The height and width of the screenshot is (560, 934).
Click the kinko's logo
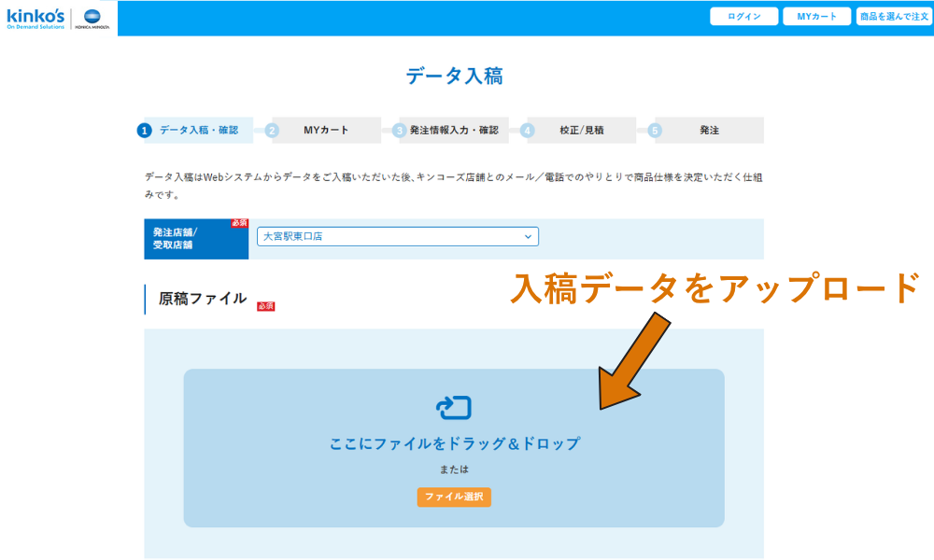point(35,19)
